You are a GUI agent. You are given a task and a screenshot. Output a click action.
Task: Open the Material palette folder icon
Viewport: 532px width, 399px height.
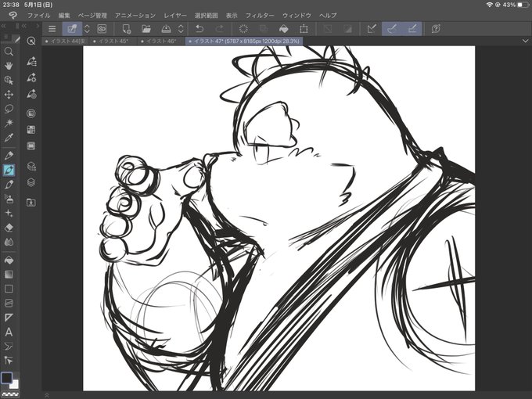31,202
